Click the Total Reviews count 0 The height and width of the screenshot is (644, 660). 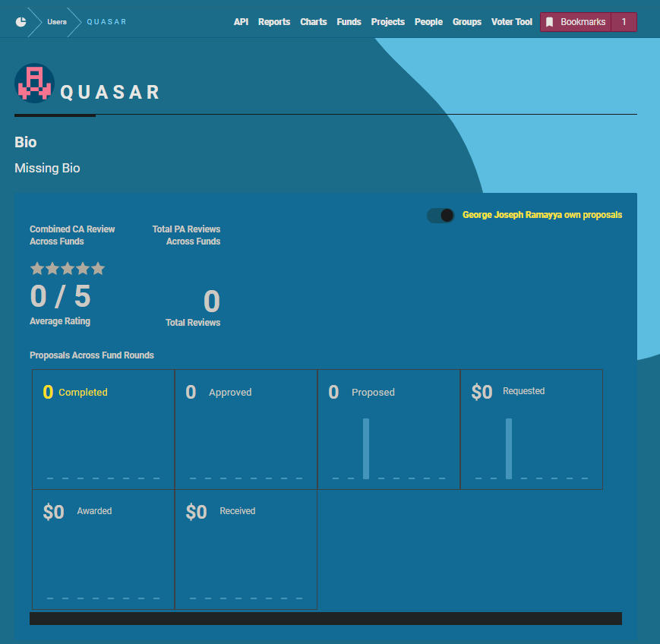(212, 301)
